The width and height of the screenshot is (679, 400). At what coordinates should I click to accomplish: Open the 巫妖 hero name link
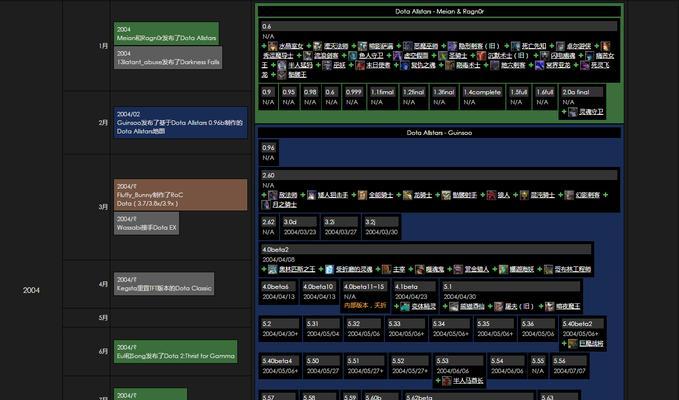340,65
